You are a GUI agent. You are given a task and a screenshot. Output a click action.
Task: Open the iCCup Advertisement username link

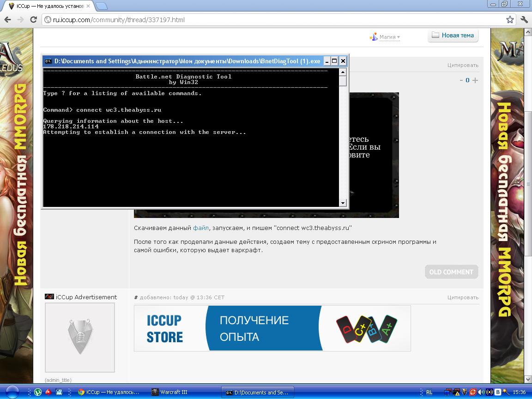pos(86,297)
